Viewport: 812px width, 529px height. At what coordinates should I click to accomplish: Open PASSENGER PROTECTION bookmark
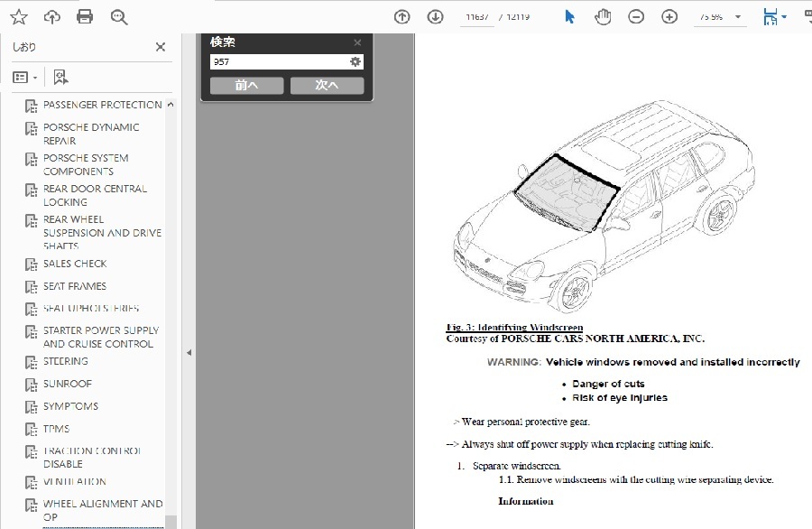103,105
